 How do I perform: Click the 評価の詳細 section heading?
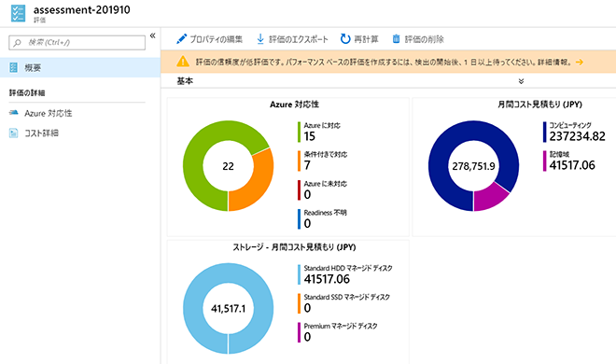click(x=27, y=92)
